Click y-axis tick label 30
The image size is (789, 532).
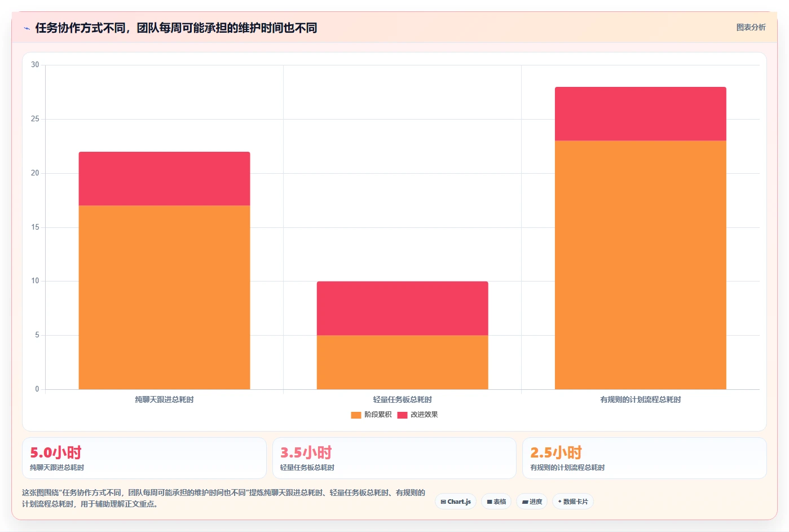coord(35,65)
